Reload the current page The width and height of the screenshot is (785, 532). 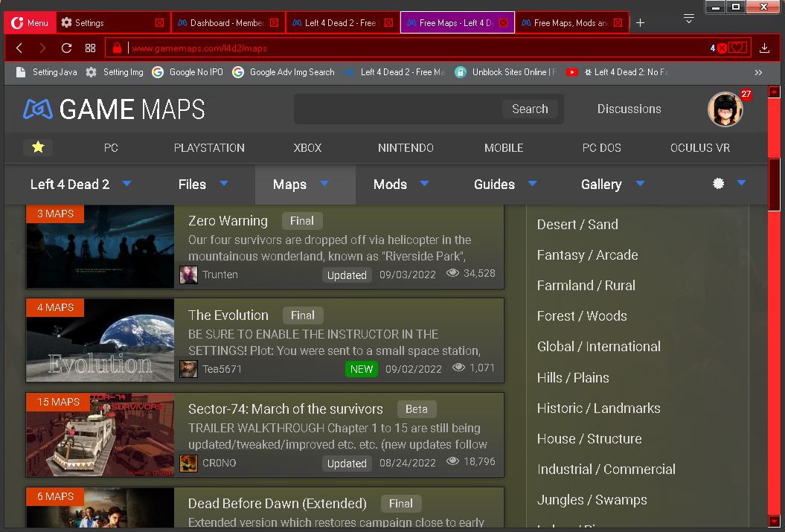point(66,48)
